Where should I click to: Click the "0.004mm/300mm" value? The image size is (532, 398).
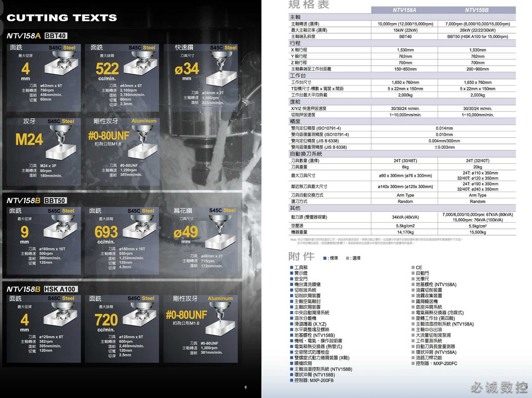point(444,141)
